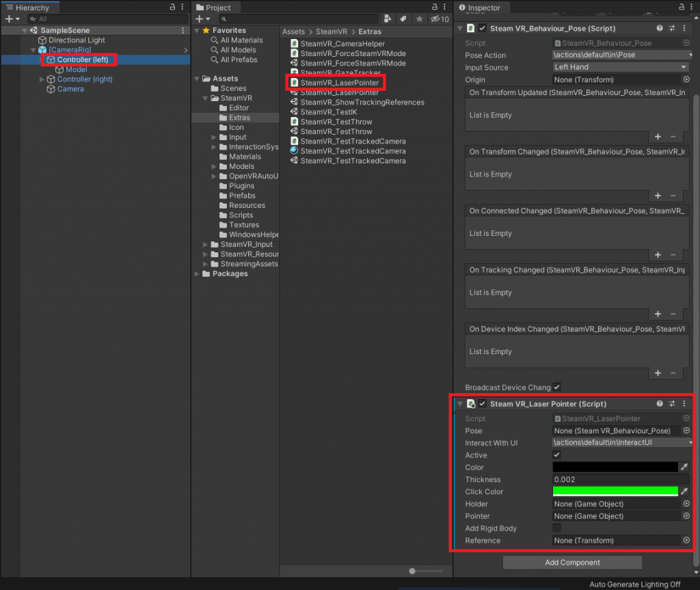Screen dimensions: 700x590
Task: Disable the Steam VR_Laser Pointer component checkbox
Action: [483, 404]
